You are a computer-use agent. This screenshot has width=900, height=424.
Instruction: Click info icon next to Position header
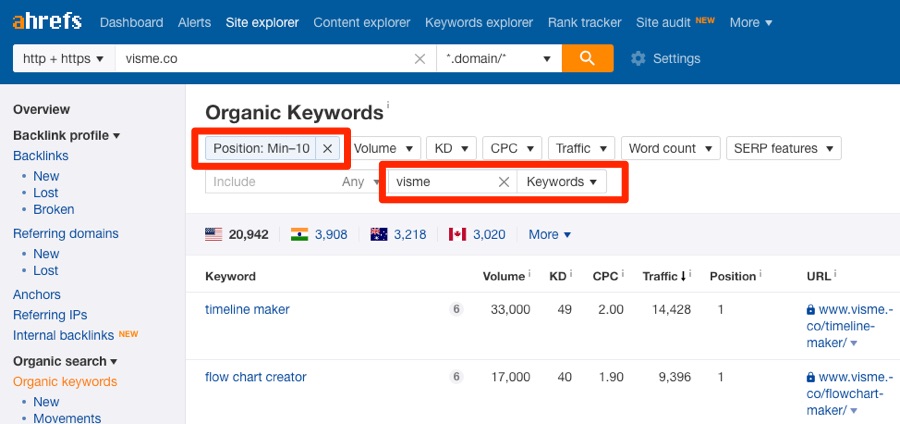tap(761, 273)
